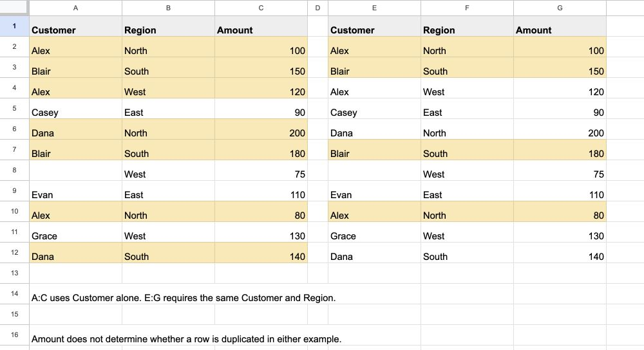Select narrow column D header

point(317,8)
